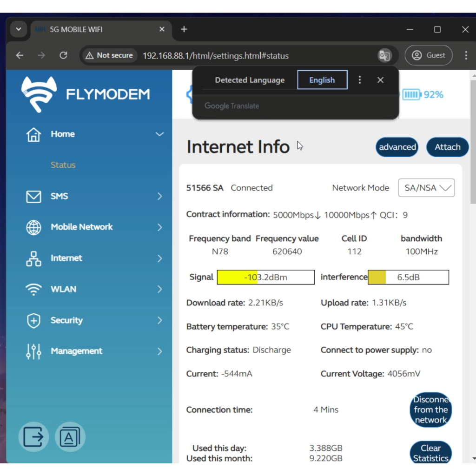This screenshot has height=476, width=476.
Task: Click the SMS envelope icon
Action: 33,197
